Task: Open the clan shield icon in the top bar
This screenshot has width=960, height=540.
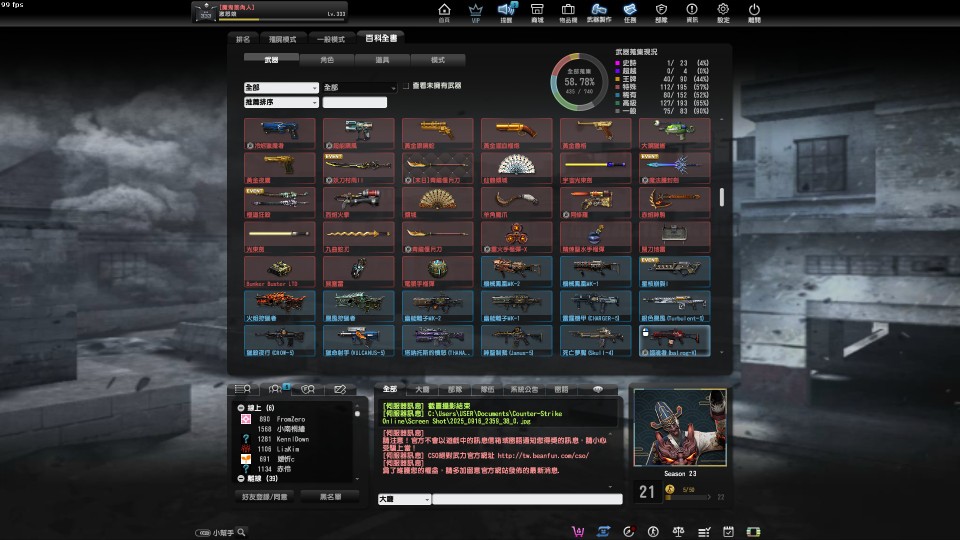Action: 661,12
